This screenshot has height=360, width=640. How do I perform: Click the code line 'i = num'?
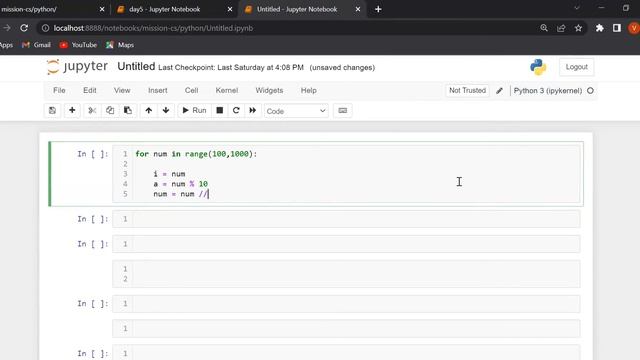click(169, 174)
